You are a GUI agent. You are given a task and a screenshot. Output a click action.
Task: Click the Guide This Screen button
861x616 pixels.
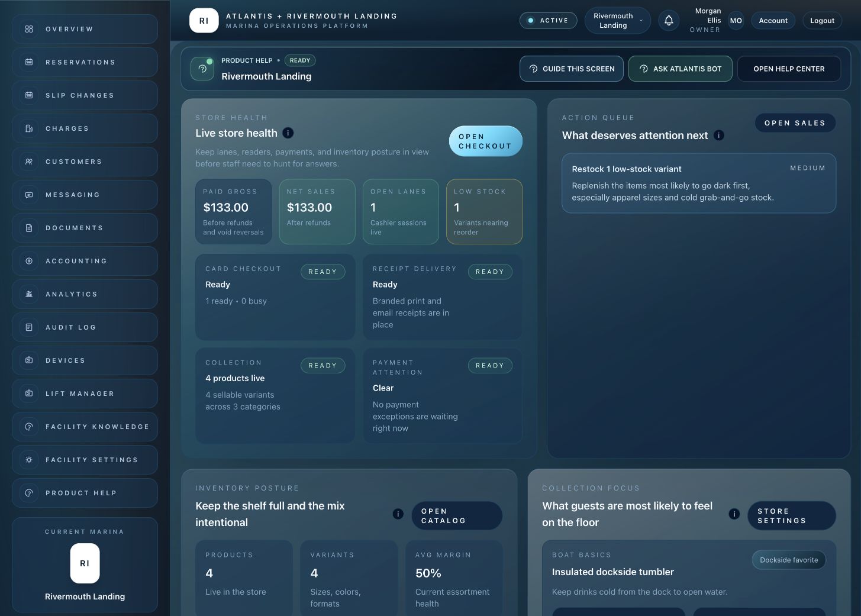pyautogui.click(x=572, y=69)
